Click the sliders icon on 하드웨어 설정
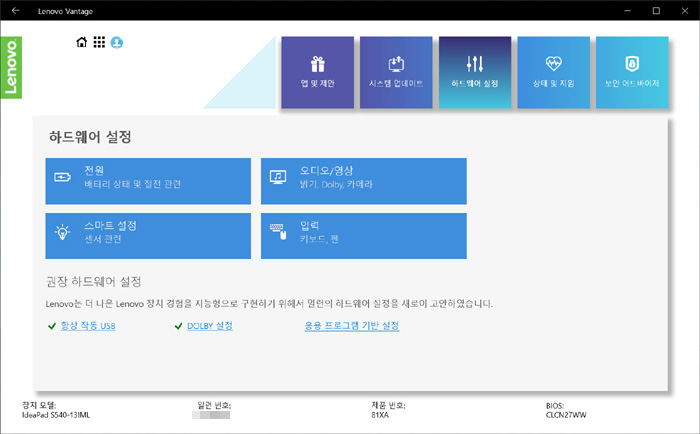 coord(475,64)
